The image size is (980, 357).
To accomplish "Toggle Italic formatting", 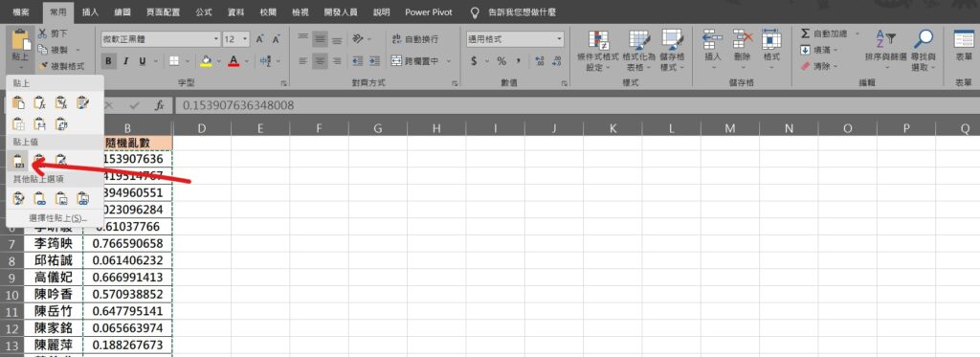I will pyautogui.click(x=125, y=61).
